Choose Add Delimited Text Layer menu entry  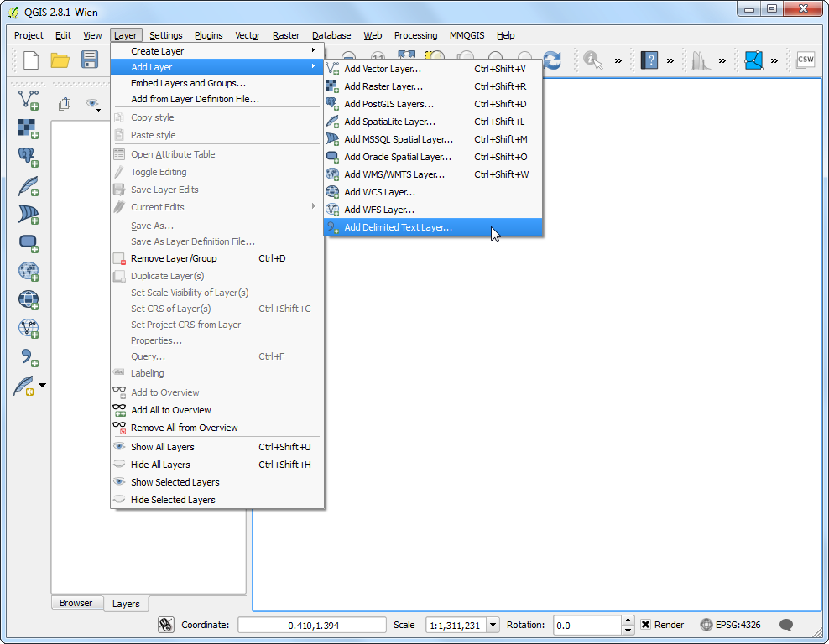point(433,227)
